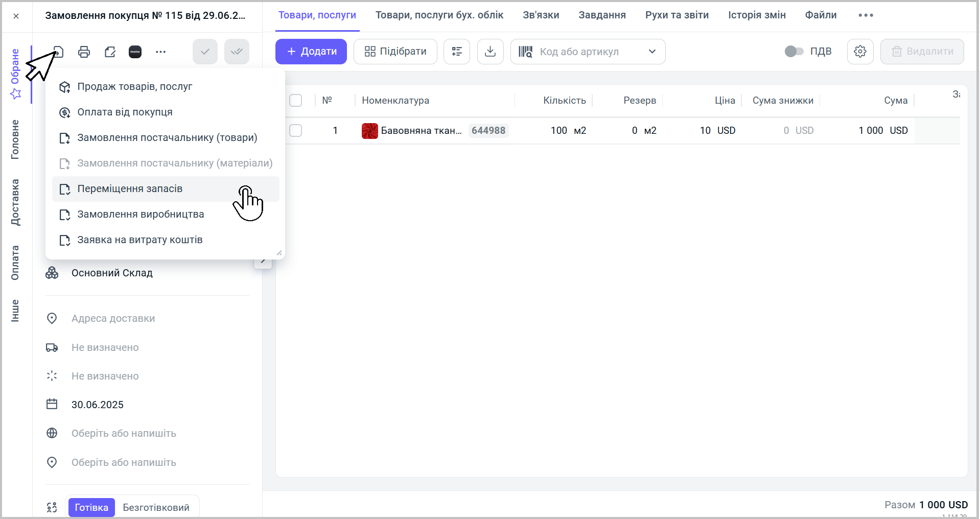Screen dimensions: 980x519
Task: Check the select-all header checkbox
Action: [x=295, y=100]
